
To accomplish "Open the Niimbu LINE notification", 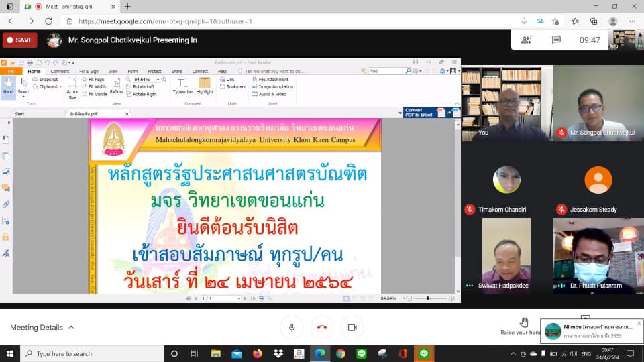I will [592, 331].
